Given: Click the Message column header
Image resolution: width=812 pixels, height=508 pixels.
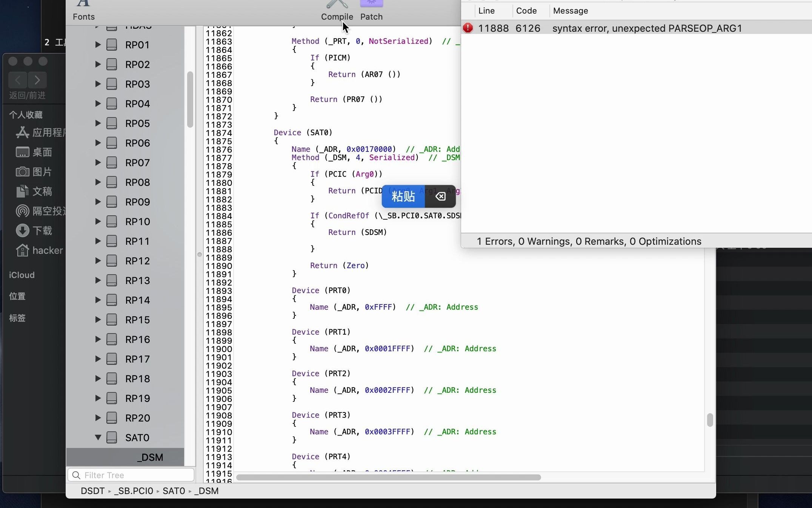Looking at the screenshot, I should click(x=570, y=11).
